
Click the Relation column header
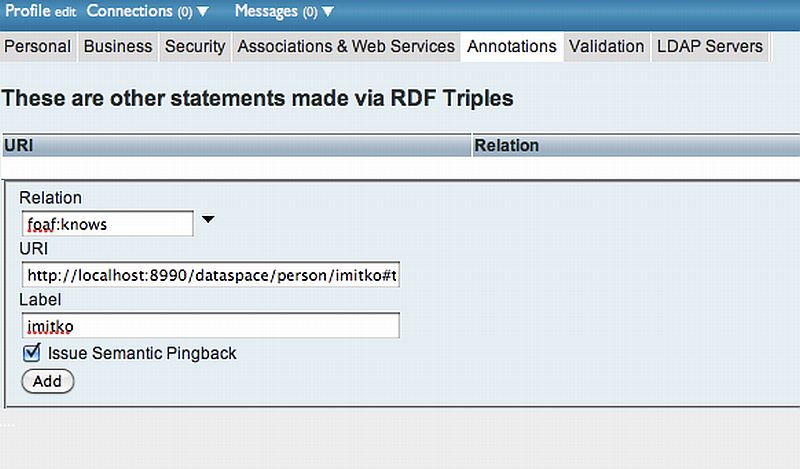point(635,146)
